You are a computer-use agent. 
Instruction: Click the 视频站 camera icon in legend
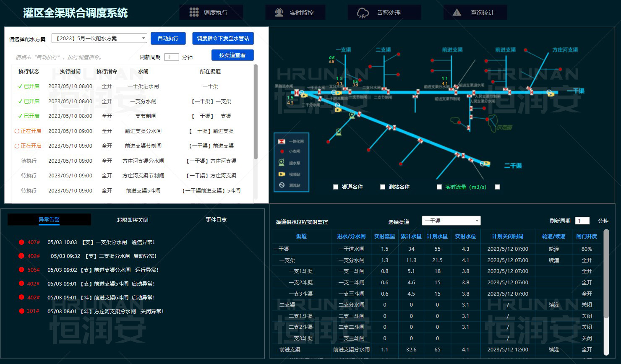coord(282,174)
